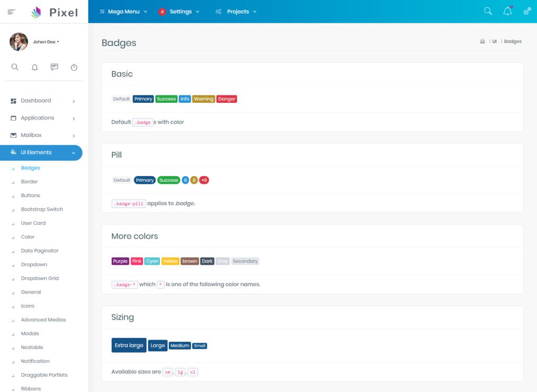537x392 pixels.
Task: Open Draggable Portlets in the sidebar
Action: click(x=44, y=375)
